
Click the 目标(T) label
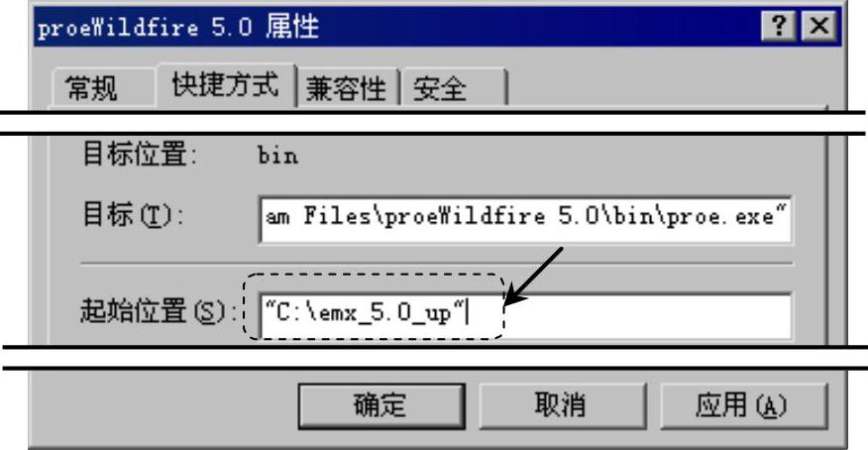(133, 214)
